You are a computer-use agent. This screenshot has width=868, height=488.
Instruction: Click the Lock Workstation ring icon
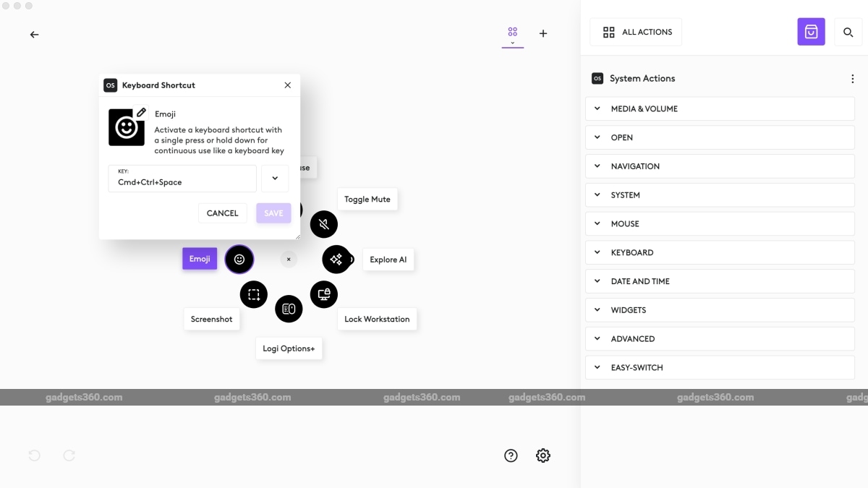(324, 294)
